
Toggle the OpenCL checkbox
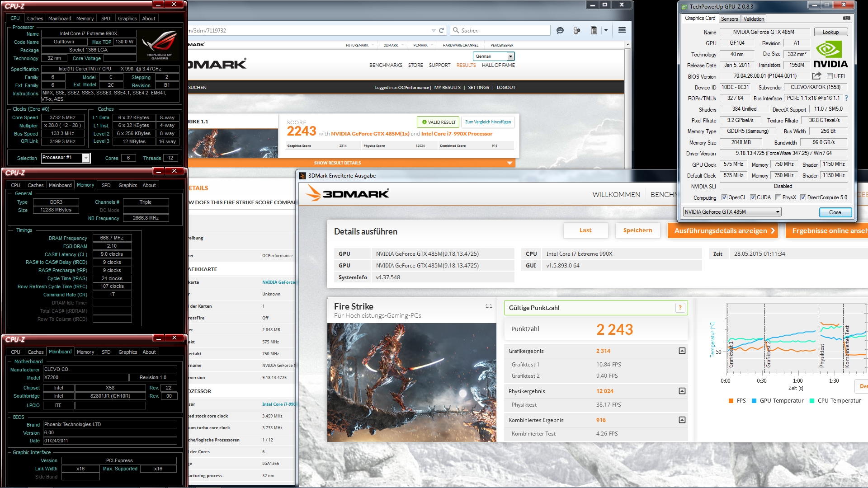(x=724, y=197)
